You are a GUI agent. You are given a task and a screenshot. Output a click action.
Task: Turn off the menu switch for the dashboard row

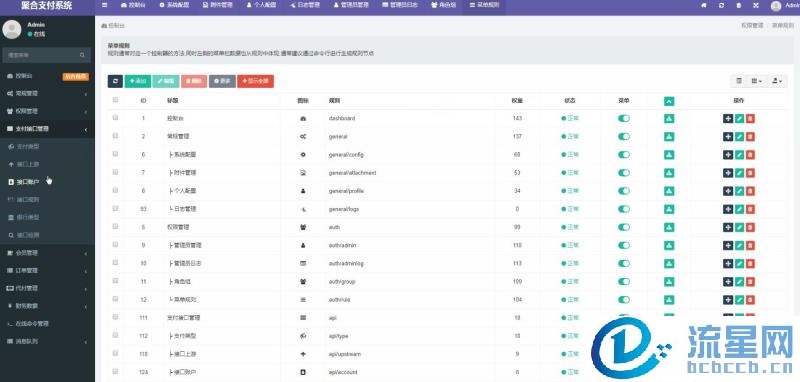coord(623,118)
